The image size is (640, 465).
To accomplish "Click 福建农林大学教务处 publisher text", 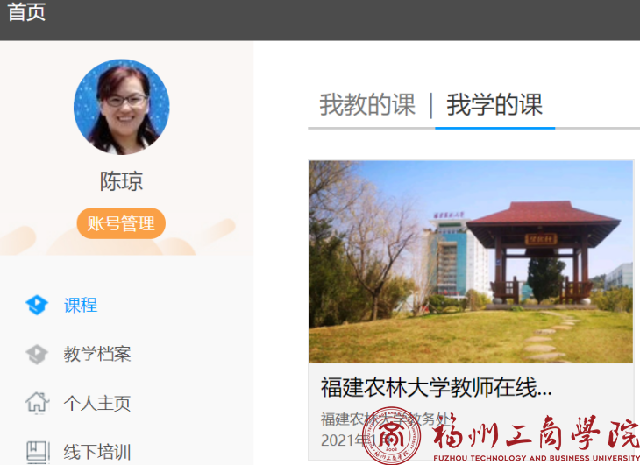I will pyautogui.click(x=387, y=419).
